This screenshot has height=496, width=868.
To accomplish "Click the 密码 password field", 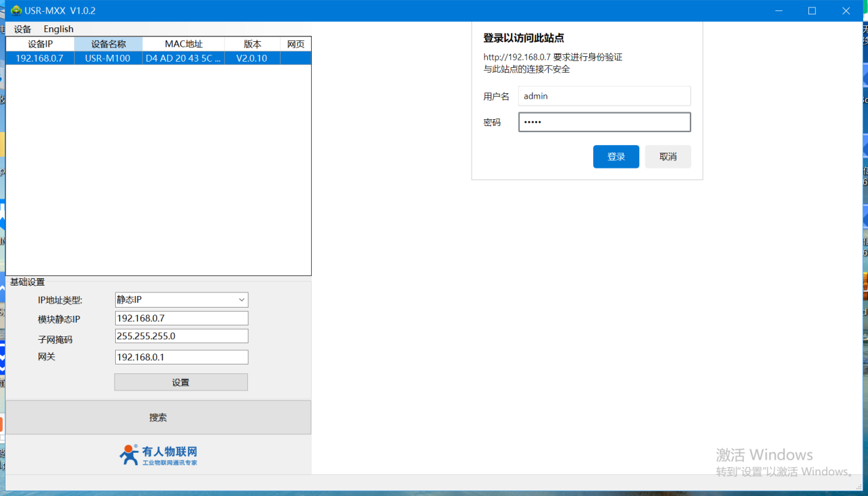I will point(604,122).
